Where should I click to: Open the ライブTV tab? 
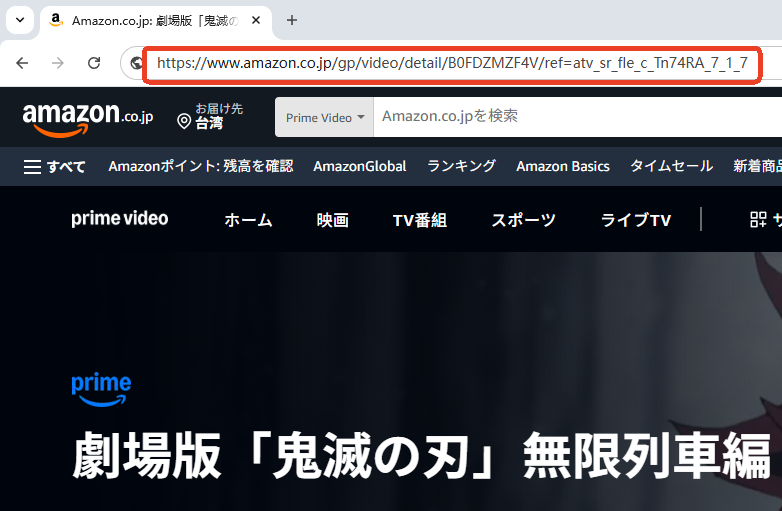pos(636,220)
